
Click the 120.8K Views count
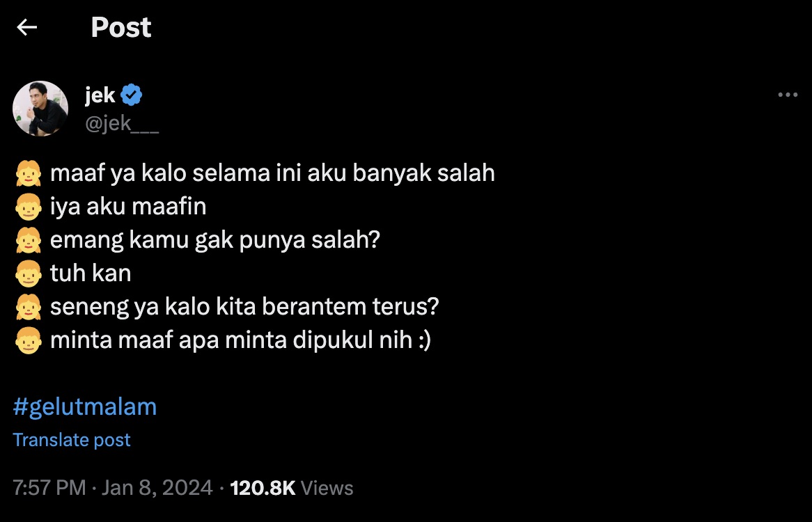pyautogui.click(x=291, y=488)
